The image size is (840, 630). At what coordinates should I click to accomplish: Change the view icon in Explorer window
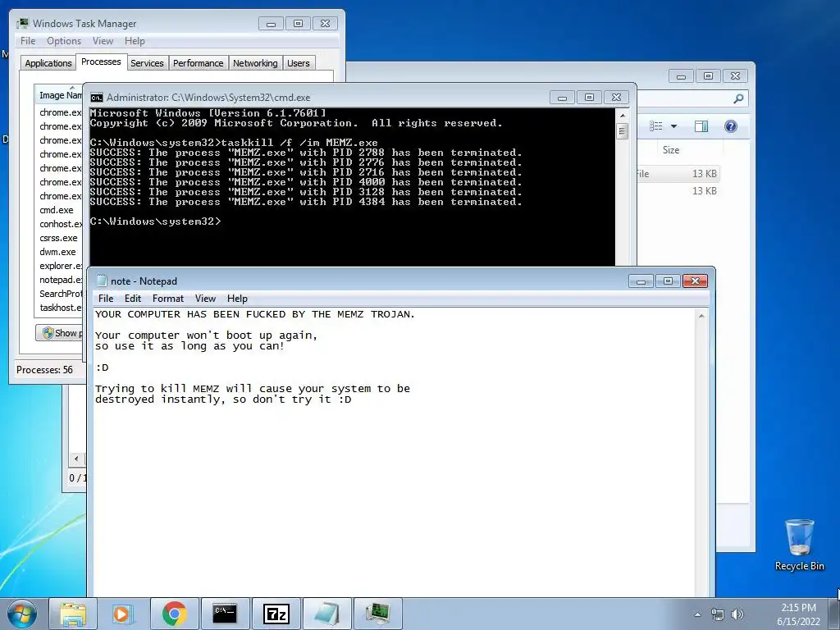(x=656, y=126)
